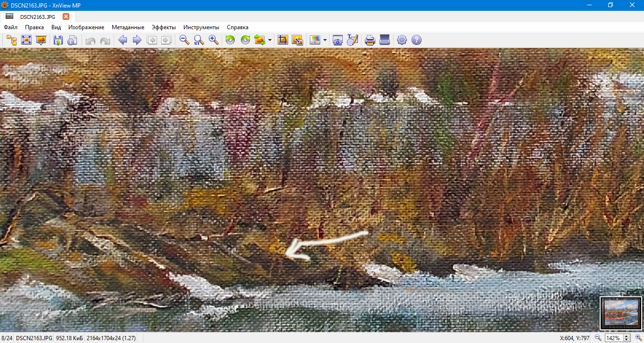This screenshot has height=343, width=644.
Task: Rotate image counter-clockwise
Action: tap(230, 40)
